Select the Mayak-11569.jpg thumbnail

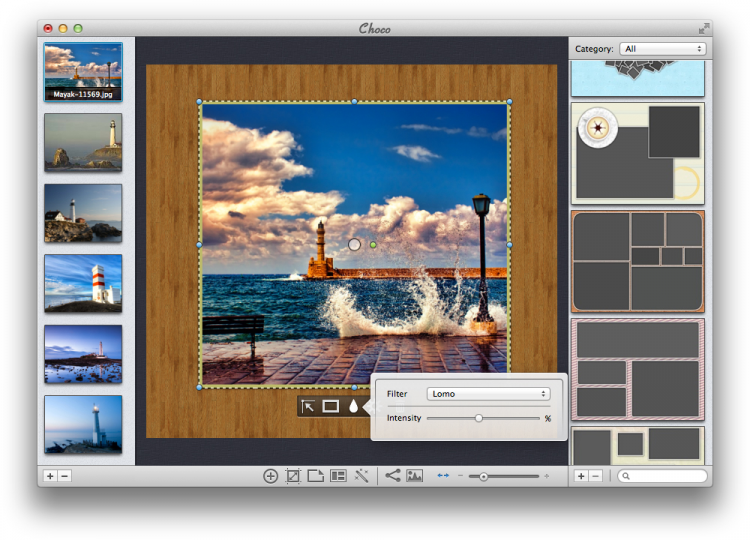tap(83, 72)
